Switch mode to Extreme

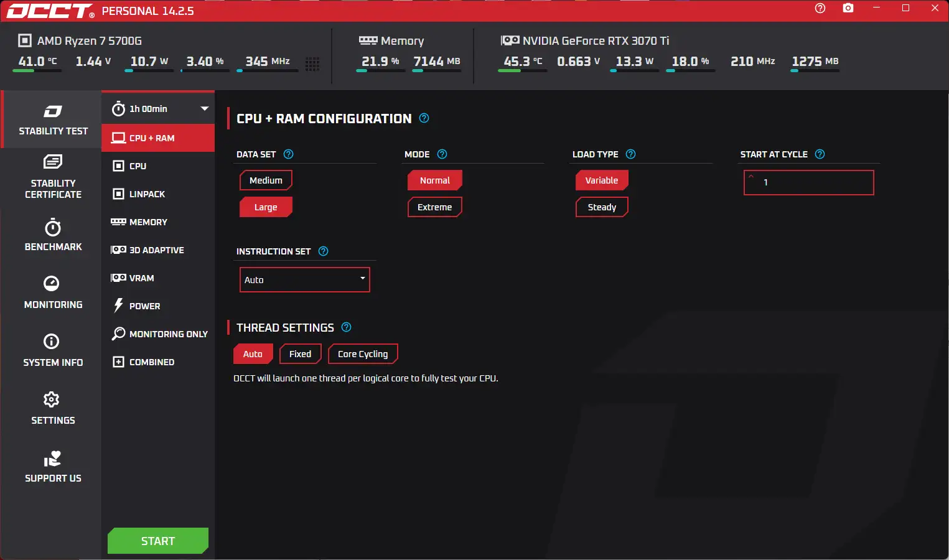434,207
